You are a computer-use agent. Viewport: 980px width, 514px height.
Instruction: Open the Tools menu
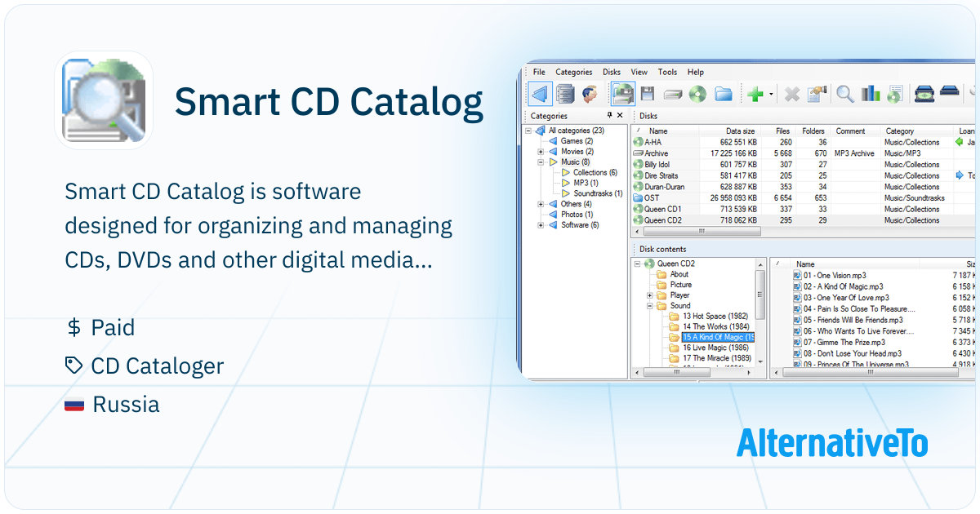click(667, 72)
